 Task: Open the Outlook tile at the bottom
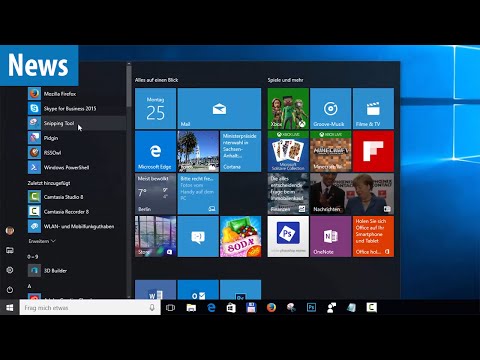(198, 290)
